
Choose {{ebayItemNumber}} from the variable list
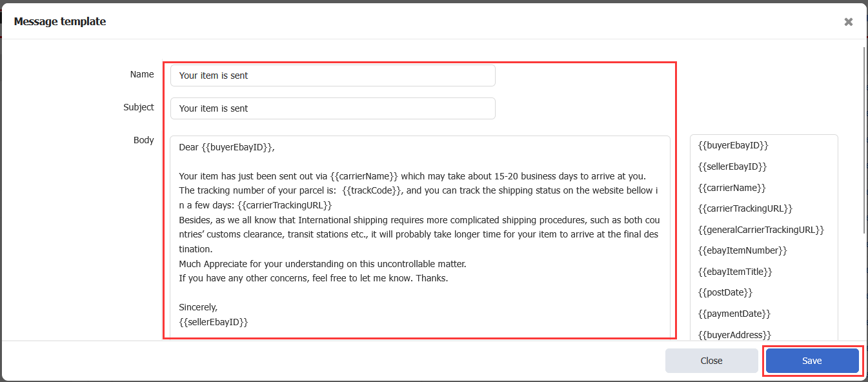click(742, 250)
